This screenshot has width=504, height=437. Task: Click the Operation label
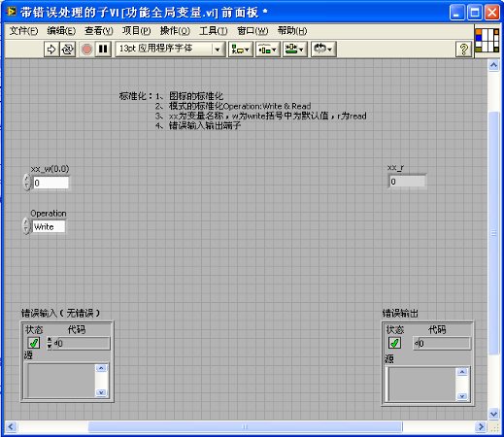(49, 214)
